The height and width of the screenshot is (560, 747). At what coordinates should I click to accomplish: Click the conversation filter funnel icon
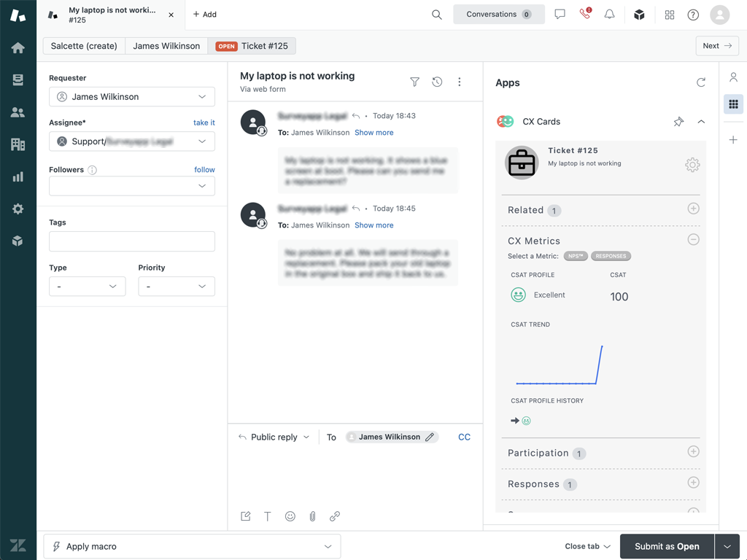(414, 82)
